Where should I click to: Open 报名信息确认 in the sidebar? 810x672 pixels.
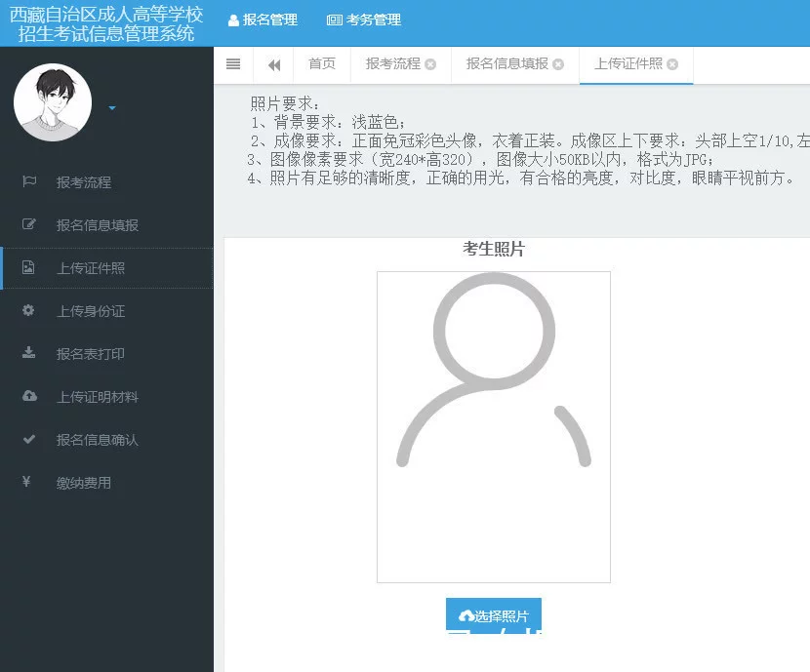[98, 440]
